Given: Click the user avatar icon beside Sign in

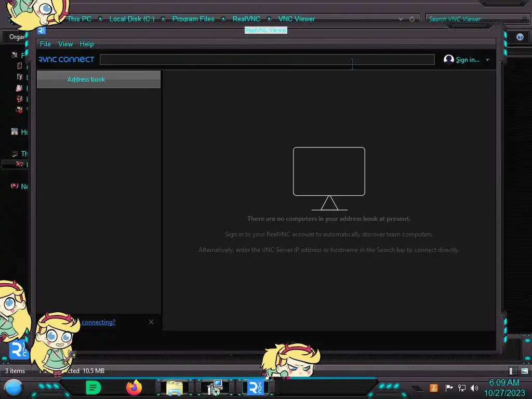Looking at the screenshot, I should (448, 59).
